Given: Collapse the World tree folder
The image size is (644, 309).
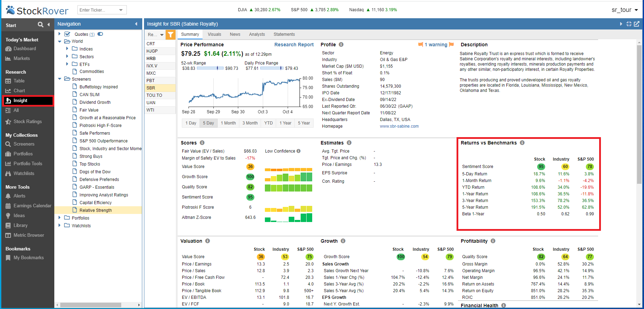Looking at the screenshot, I should pos(60,41).
